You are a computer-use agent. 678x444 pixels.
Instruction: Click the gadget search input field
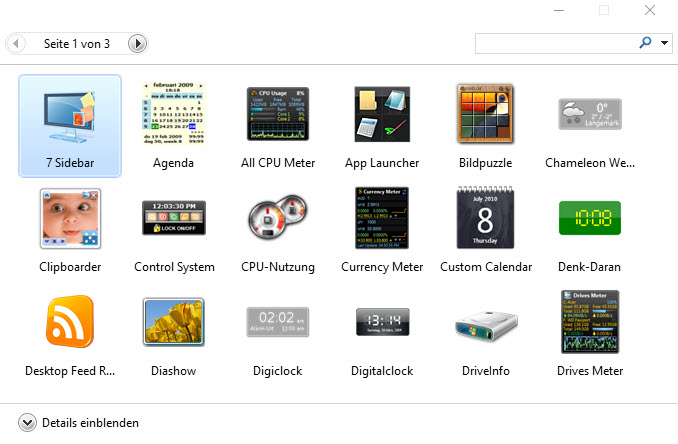(555, 43)
